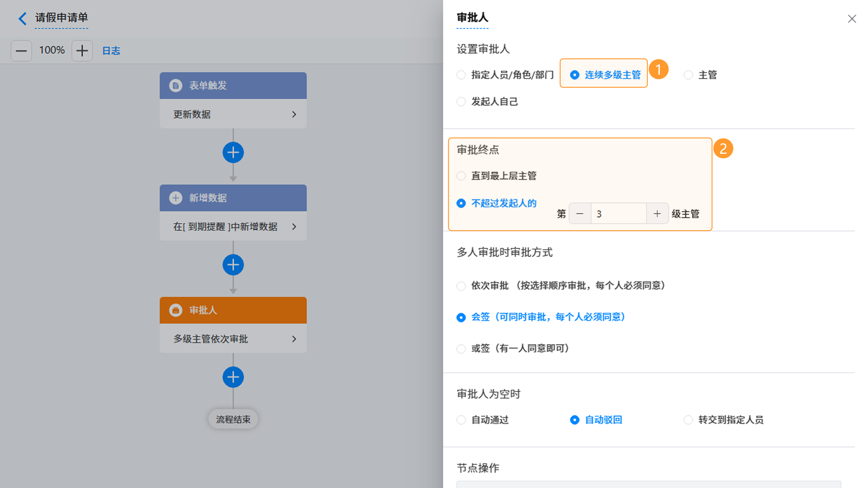Choose 直到最上层主管 as approval endpoint
This screenshot has width=868, height=488.
point(496,176)
